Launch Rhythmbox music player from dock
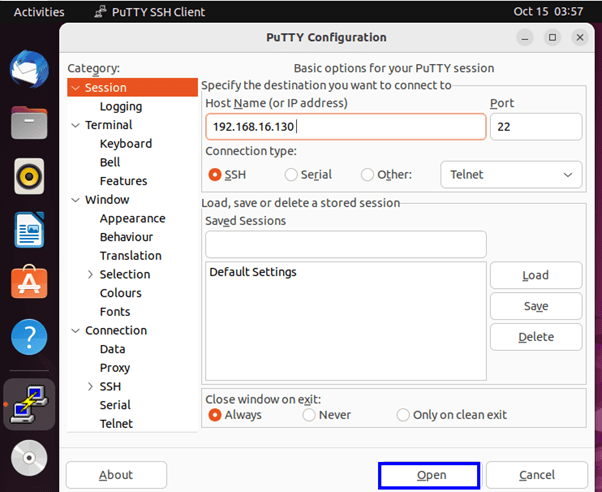This screenshot has width=602, height=492. 29,176
